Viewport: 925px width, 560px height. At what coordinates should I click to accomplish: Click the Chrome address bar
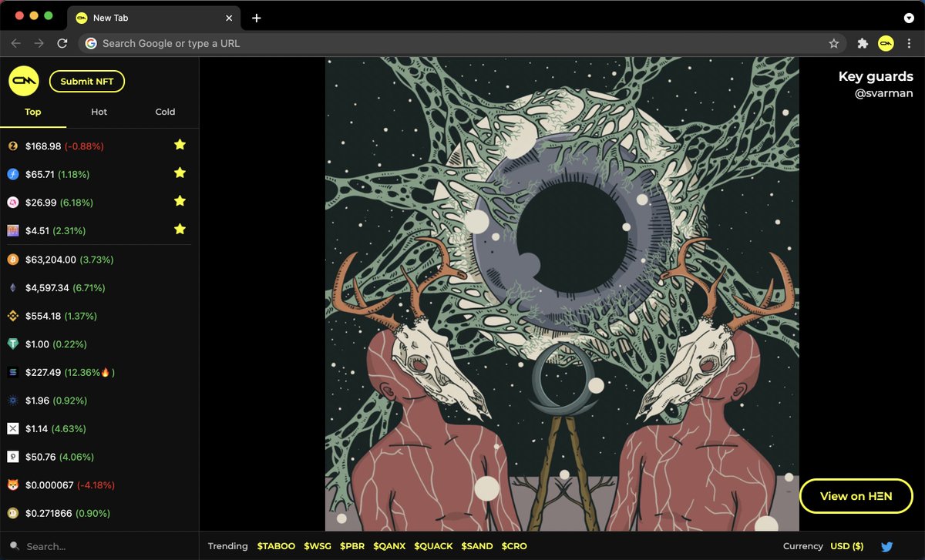(461, 44)
